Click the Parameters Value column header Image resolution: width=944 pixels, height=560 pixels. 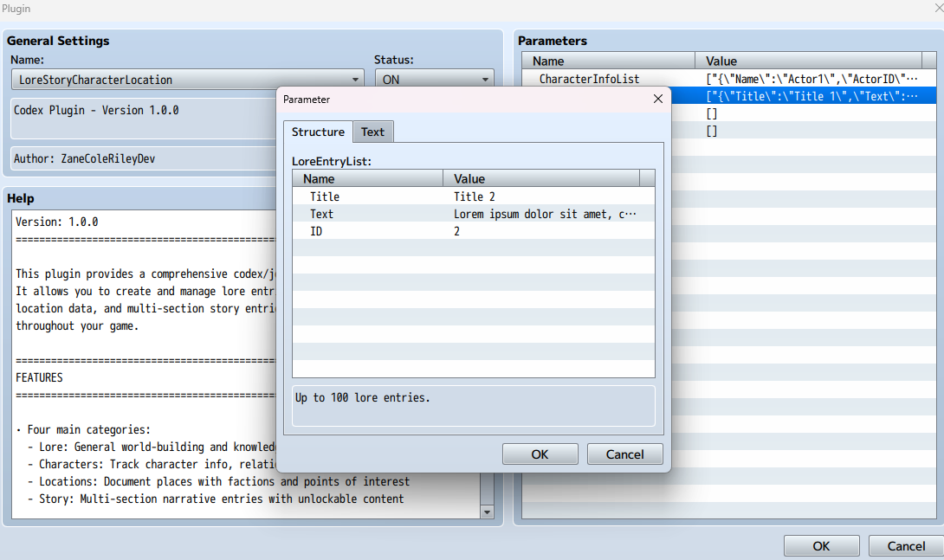coord(809,61)
